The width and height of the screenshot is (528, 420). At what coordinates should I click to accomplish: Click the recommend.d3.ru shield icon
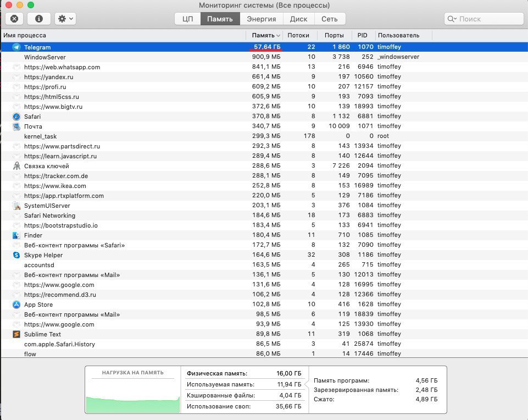click(16, 295)
